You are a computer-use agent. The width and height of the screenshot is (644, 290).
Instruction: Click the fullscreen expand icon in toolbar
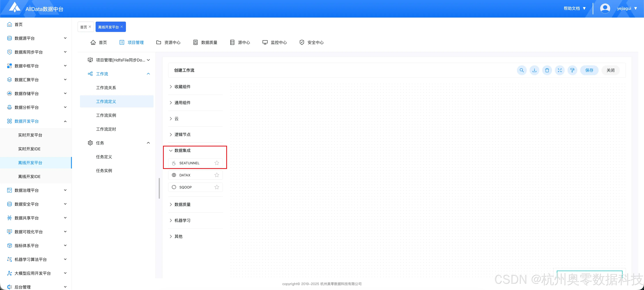point(559,70)
